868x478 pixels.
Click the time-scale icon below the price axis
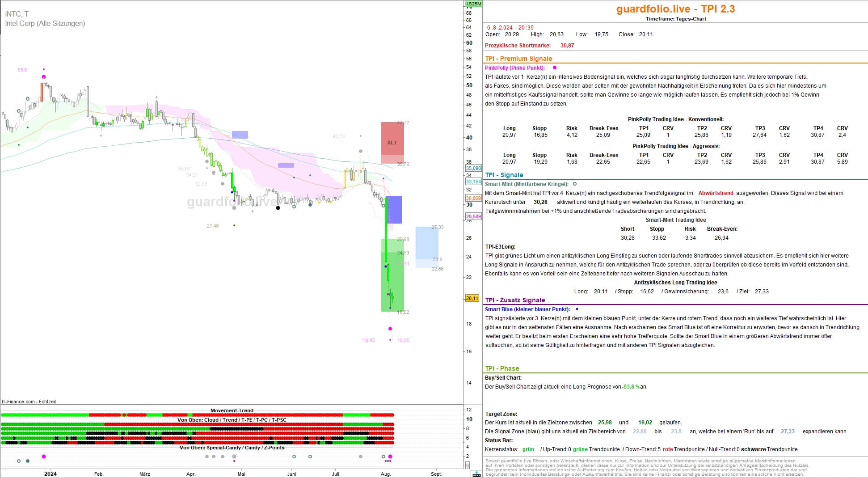coord(477,474)
